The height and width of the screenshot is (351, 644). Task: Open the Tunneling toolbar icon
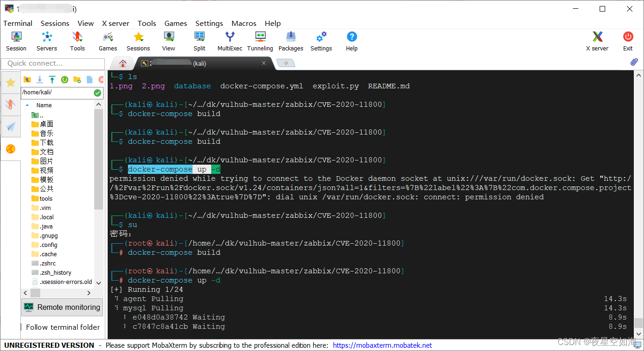[260, 41]
